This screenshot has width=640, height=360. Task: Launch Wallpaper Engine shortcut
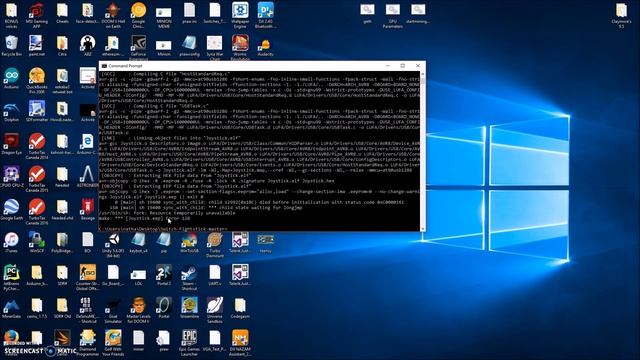click(x=240, y=16)
